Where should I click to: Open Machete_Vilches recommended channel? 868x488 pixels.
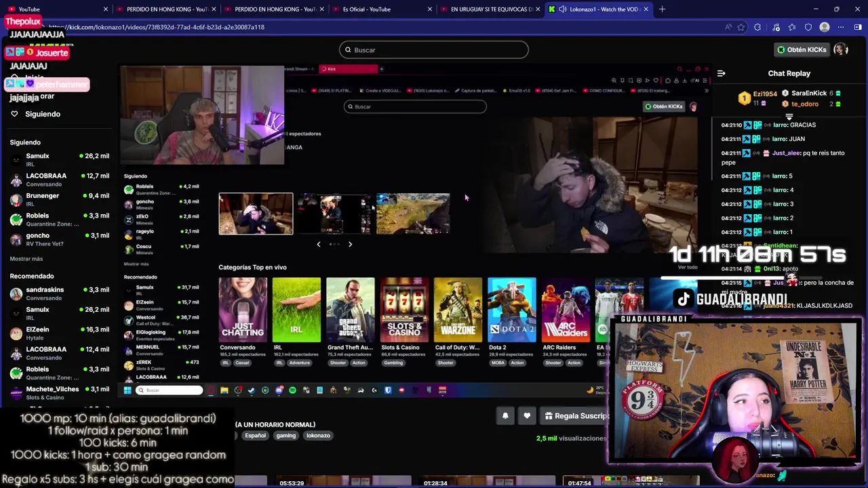tap(60, 392)
